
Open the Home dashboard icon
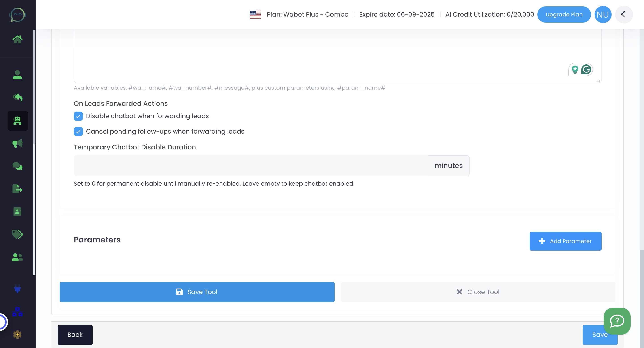17,39
